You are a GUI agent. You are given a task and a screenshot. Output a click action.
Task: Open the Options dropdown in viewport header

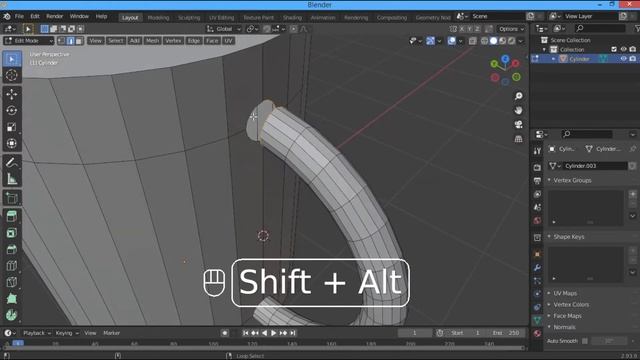pyautogui.click(x=511, y=29)
